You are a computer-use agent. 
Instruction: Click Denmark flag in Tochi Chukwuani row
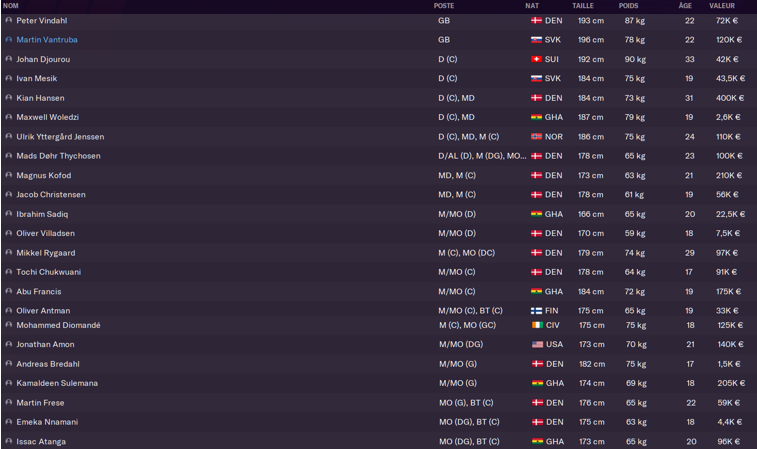pos(536,272)
